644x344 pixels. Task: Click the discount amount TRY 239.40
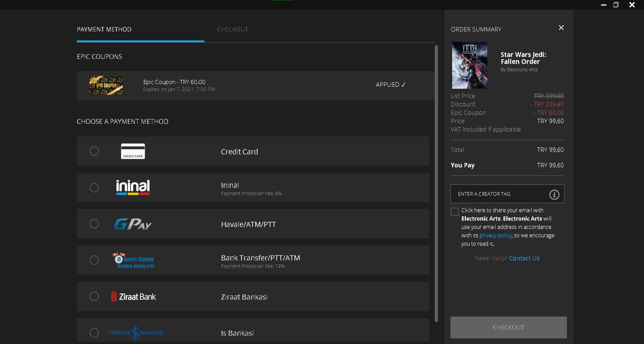tap(547, 104)
